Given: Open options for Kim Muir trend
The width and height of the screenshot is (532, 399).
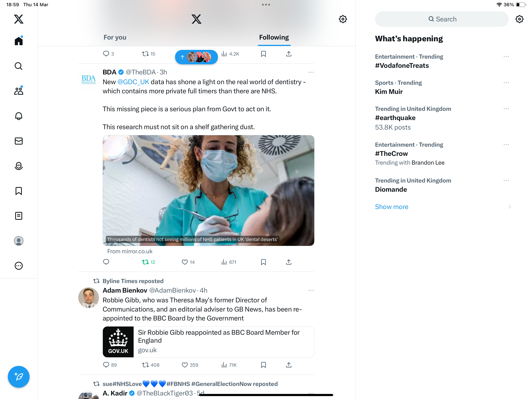Looking at the screenshot, I should point(506,83).
